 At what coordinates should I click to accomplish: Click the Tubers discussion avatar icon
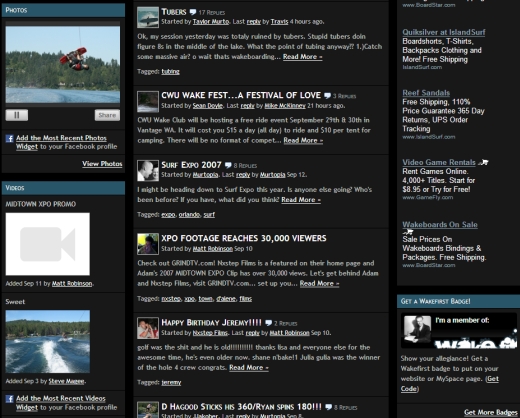pos(148,17)
